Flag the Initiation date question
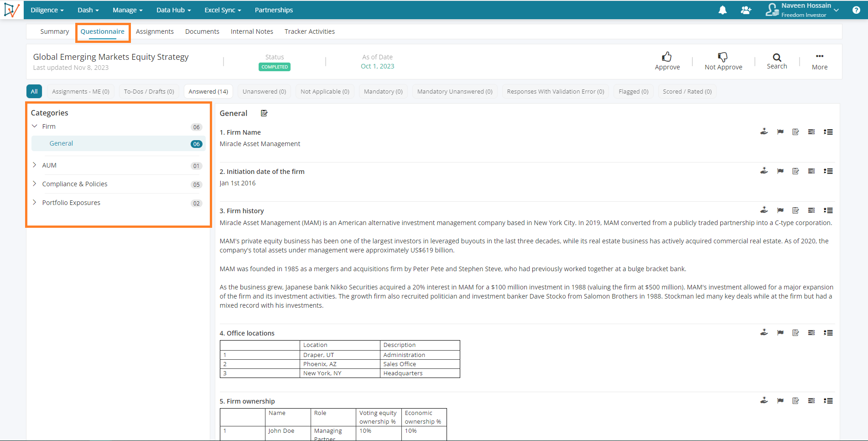868x441 pixels. pos(780,171)
